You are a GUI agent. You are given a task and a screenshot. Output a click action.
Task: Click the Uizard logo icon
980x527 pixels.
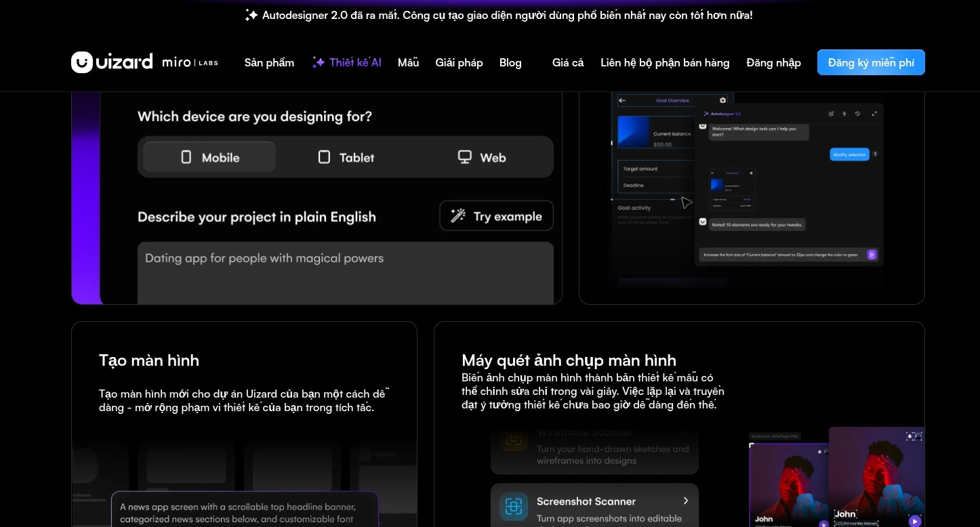coord(81,62)
